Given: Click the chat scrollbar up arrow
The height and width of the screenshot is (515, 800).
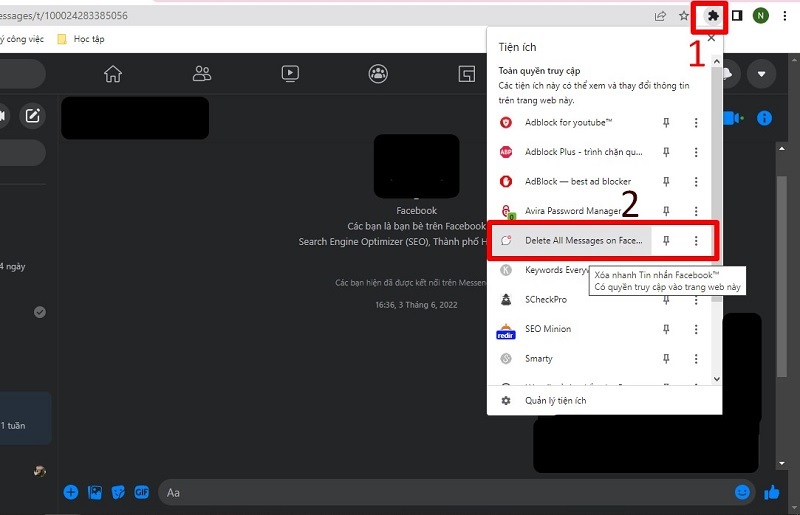Looking at the screenshot, I should pyautogui.click(x=782, y=149).
